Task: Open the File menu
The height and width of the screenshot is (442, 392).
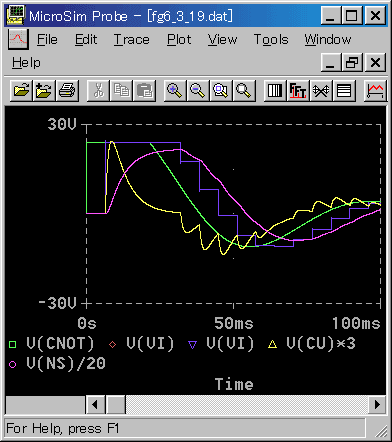Action: (x=47, y=40)
